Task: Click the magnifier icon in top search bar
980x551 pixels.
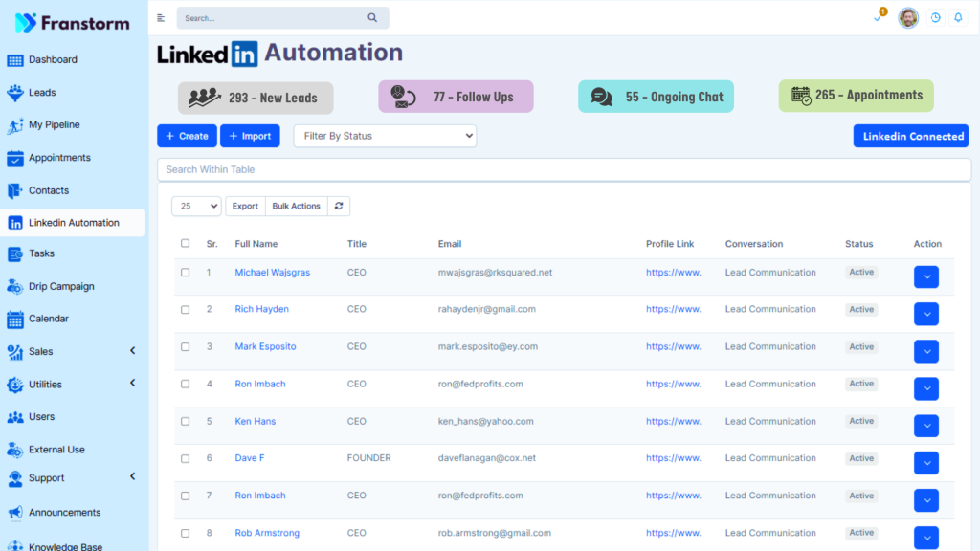Action: [372, 18]
